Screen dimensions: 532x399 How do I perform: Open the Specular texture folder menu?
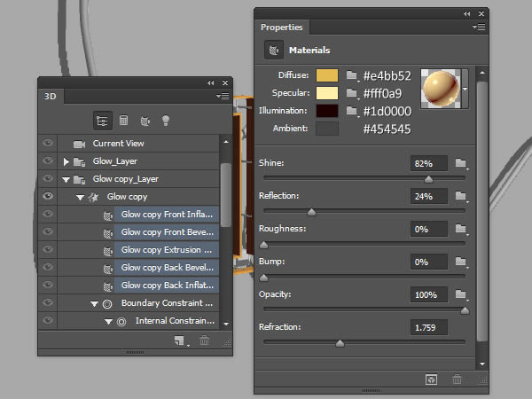coord(352,93)
